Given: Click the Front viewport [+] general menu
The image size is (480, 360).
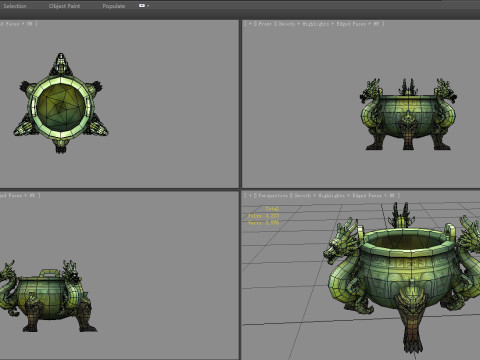Looking at the screenshot, I should pos(250,24).
